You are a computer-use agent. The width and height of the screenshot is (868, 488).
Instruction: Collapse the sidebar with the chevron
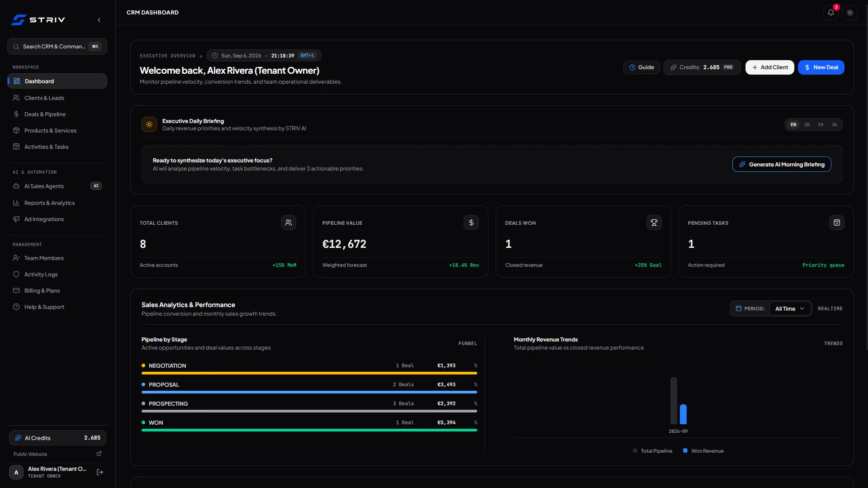pos(99,20)
